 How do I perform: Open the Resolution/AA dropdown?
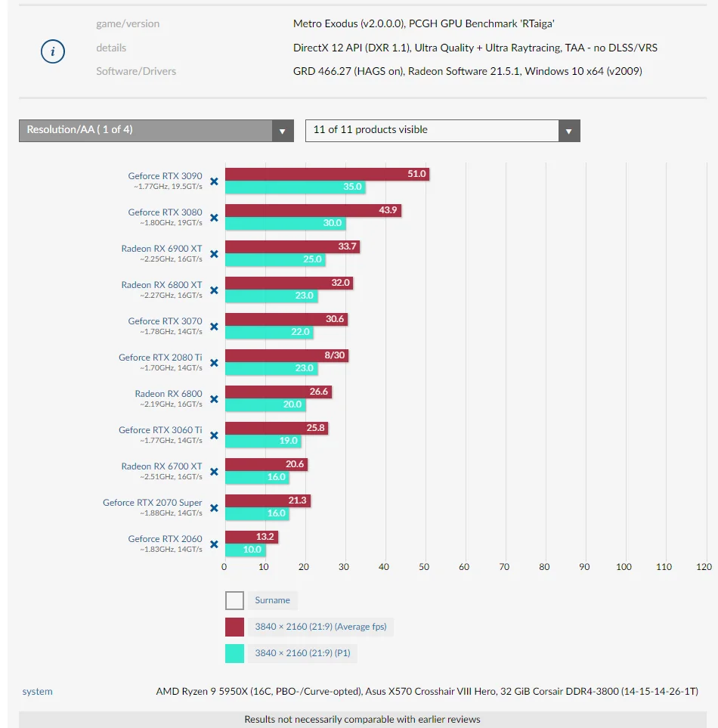tap(156, 131)
